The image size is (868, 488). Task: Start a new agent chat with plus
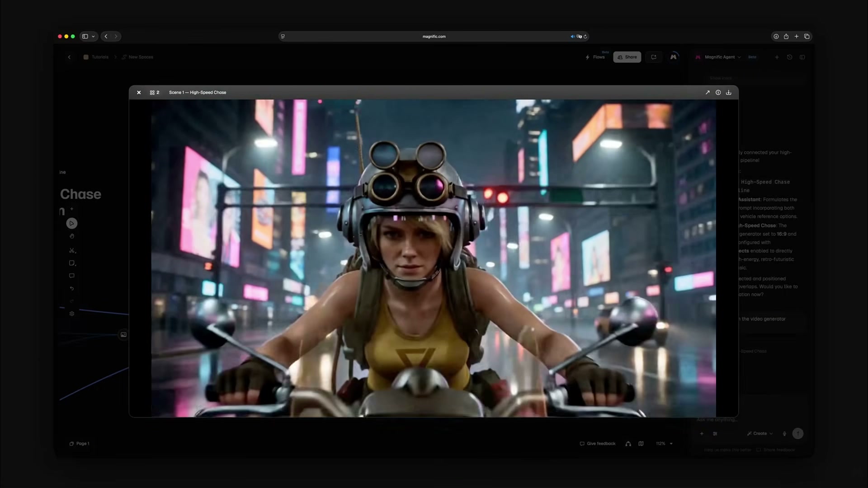(777, 57)
